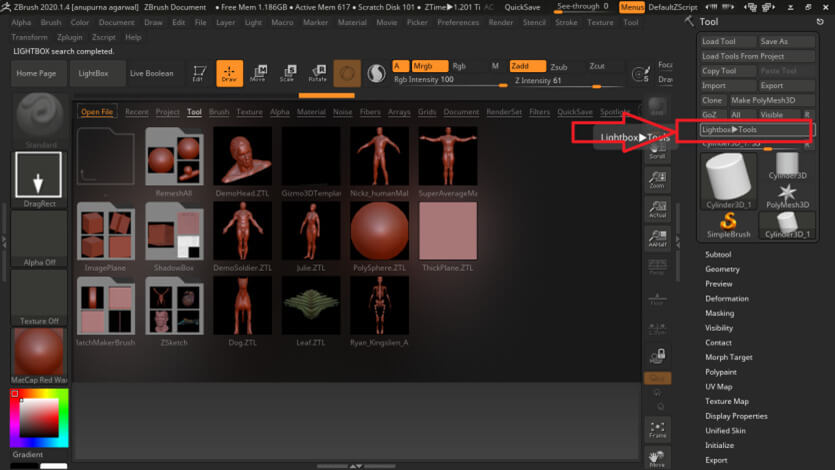Toggle the M material channel
The image size is (835, 470).
tap(495, 66)
